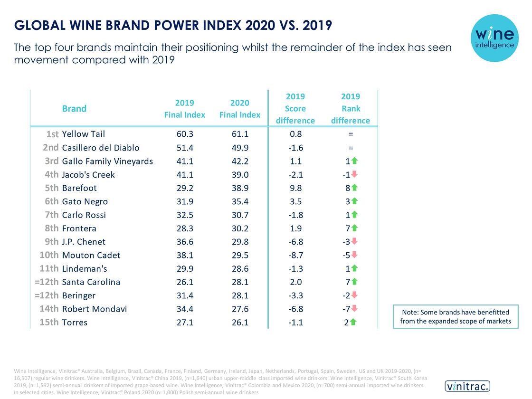This screenshot has height=399, width=532.
Task: Click the 2019 Score difference header
Action: 295,109
